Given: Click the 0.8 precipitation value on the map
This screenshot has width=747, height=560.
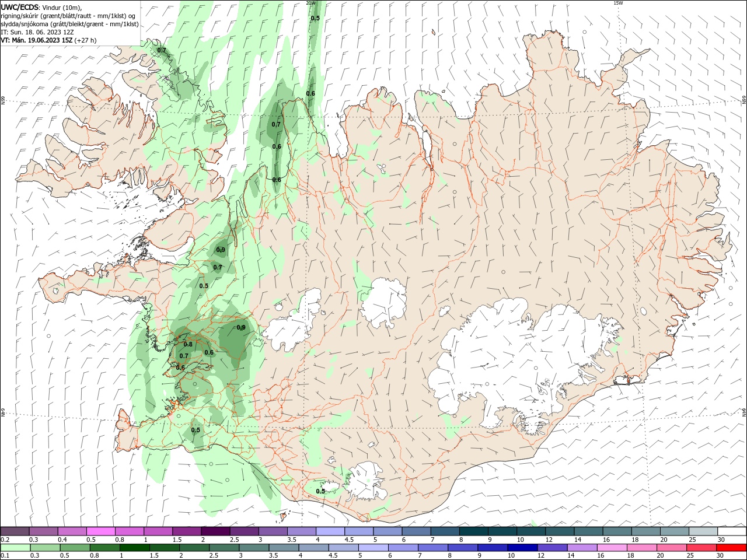Looking at the screenshot, I should point(188,345).
